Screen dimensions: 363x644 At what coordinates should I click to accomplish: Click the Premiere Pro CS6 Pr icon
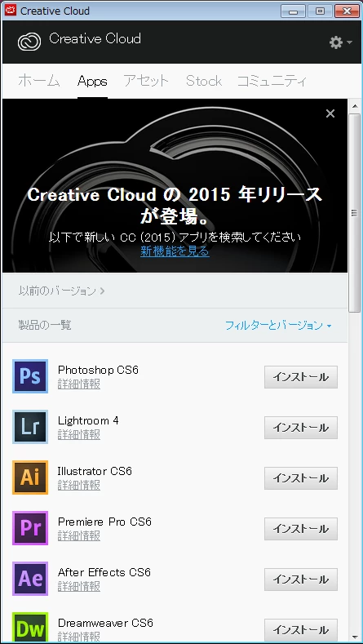[x=30, y=528]
